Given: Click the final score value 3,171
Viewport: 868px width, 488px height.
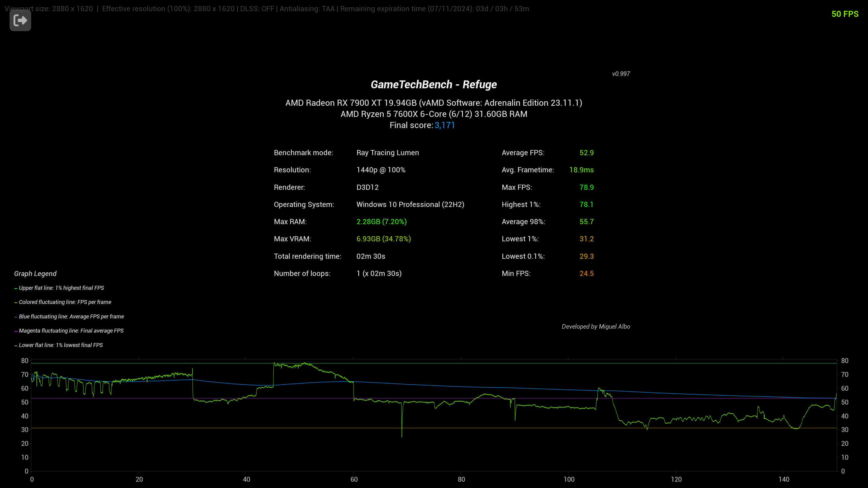Looking at the screenshot, I should 445,125.
